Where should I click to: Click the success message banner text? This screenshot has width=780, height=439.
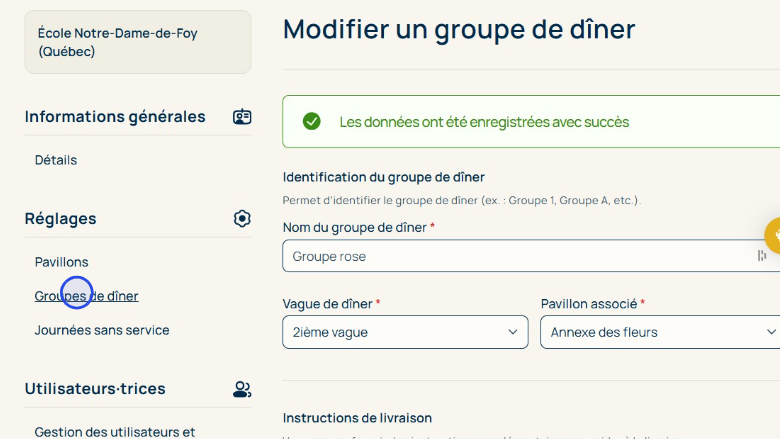point(484,122)
